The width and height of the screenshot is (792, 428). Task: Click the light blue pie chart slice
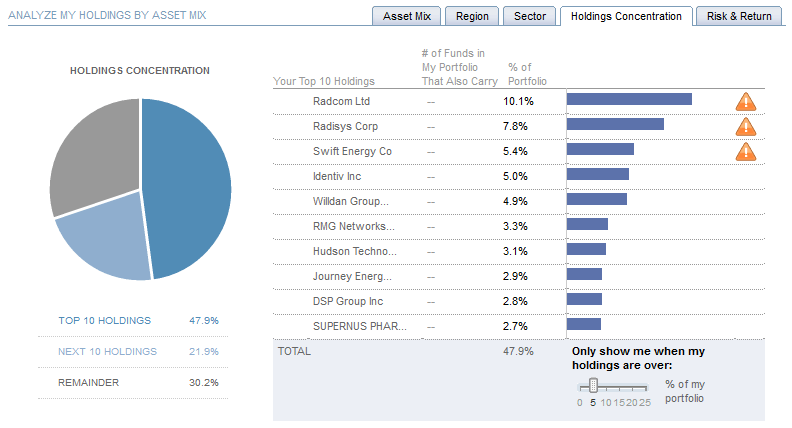pos(105,240)
